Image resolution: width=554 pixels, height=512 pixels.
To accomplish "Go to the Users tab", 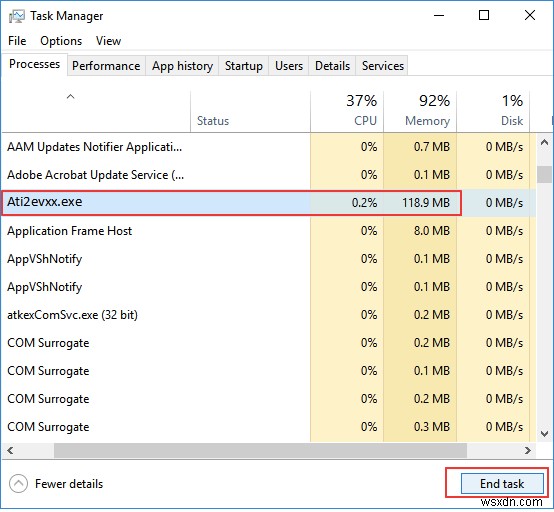I will (x=289, y=66).
